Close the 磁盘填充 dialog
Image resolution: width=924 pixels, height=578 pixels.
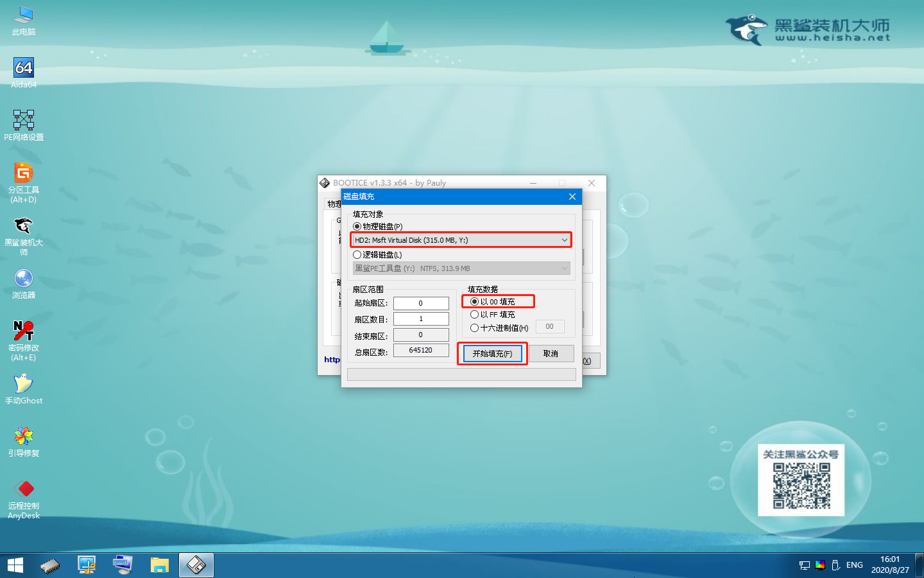(x=572, y=197)
